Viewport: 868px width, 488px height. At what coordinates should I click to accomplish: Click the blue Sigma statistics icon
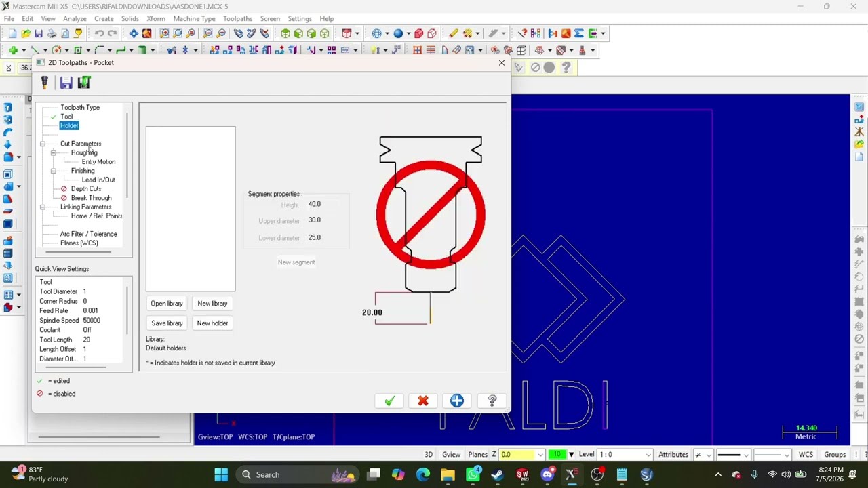[x=579, y=33]
